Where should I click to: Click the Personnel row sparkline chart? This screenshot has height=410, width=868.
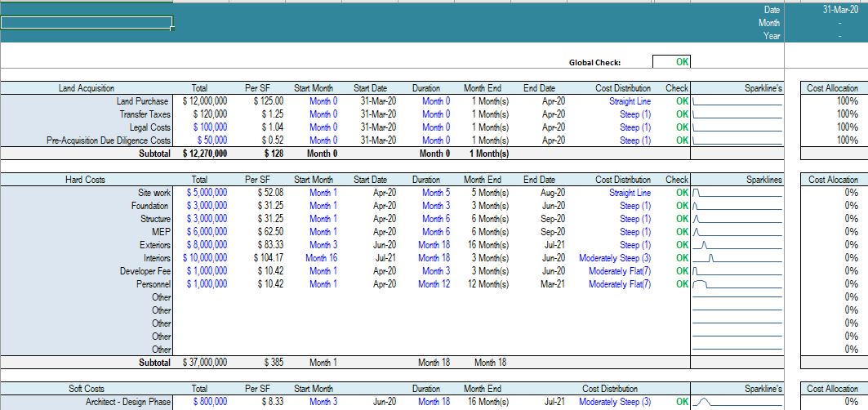coord(737,284)
